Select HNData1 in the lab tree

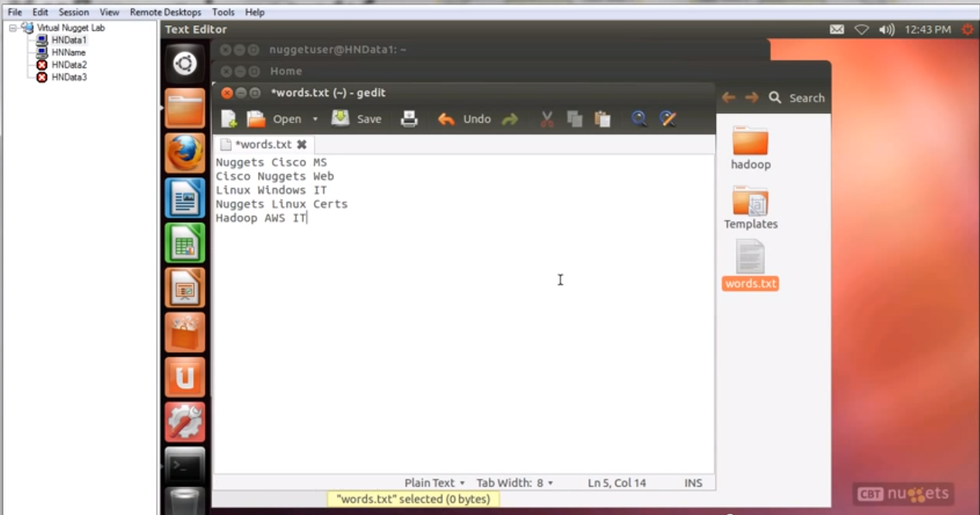[x=69, y=40]
